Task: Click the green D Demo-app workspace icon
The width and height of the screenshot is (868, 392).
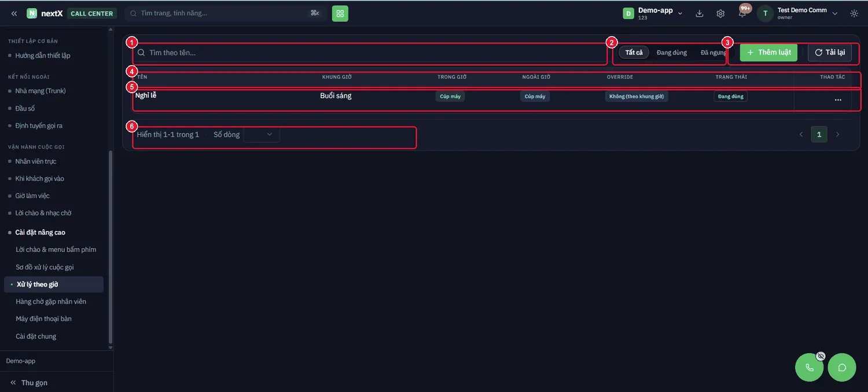Action: pyautogui.click(x=628, y=13)
